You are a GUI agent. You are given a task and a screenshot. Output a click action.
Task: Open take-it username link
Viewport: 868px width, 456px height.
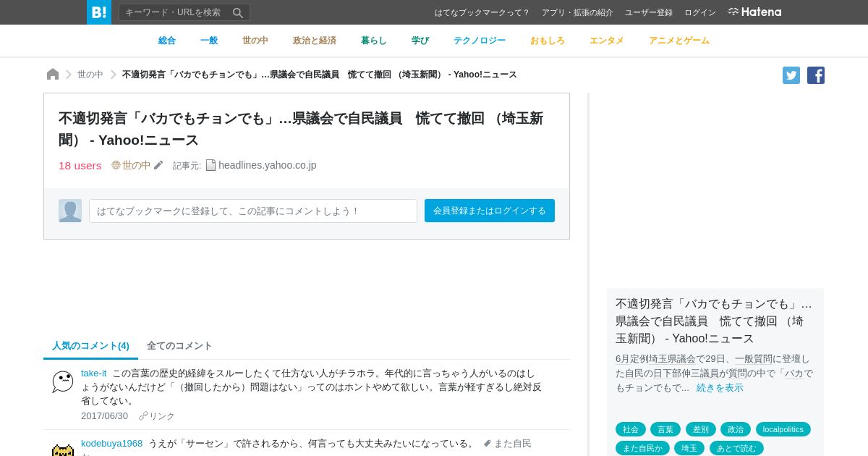pyautogui.click(x=94, y=373)
